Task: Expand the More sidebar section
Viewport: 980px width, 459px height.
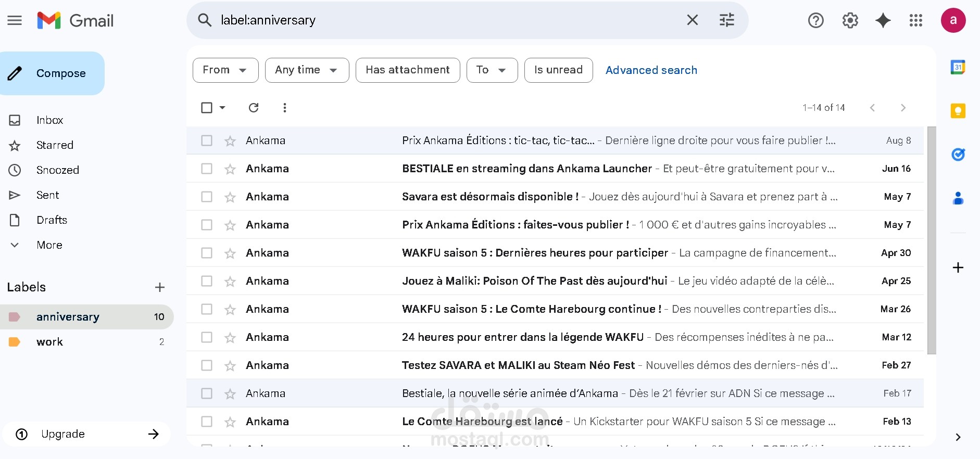Action: click(x=49, y=245)
